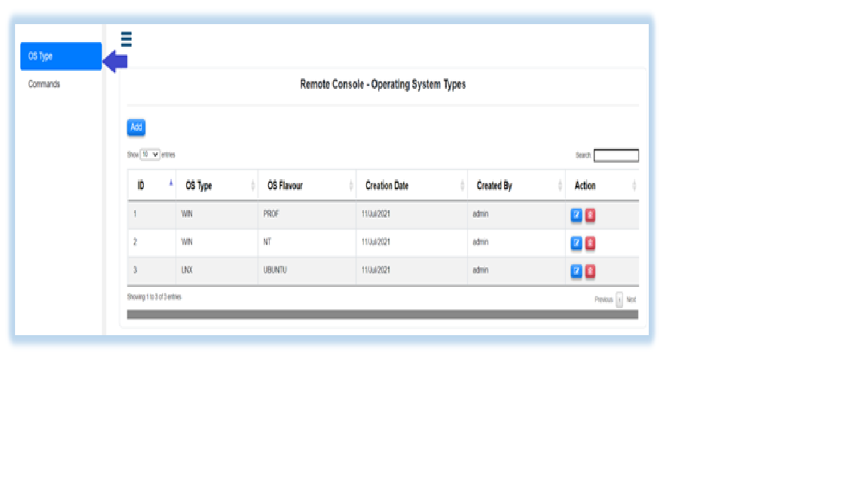Delete the WIN NT row

[590, 243]
